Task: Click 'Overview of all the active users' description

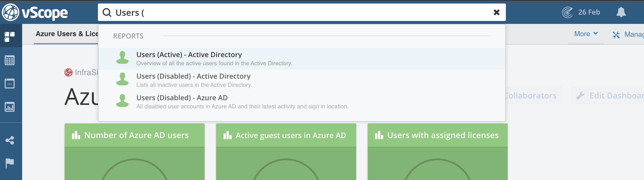Action: point(214,63)
